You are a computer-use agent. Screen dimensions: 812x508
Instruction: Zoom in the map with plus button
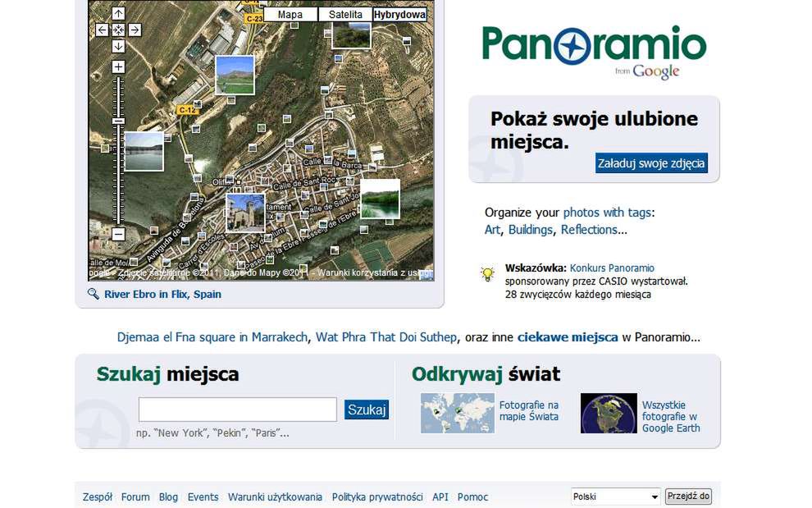(x=118, y=66)
